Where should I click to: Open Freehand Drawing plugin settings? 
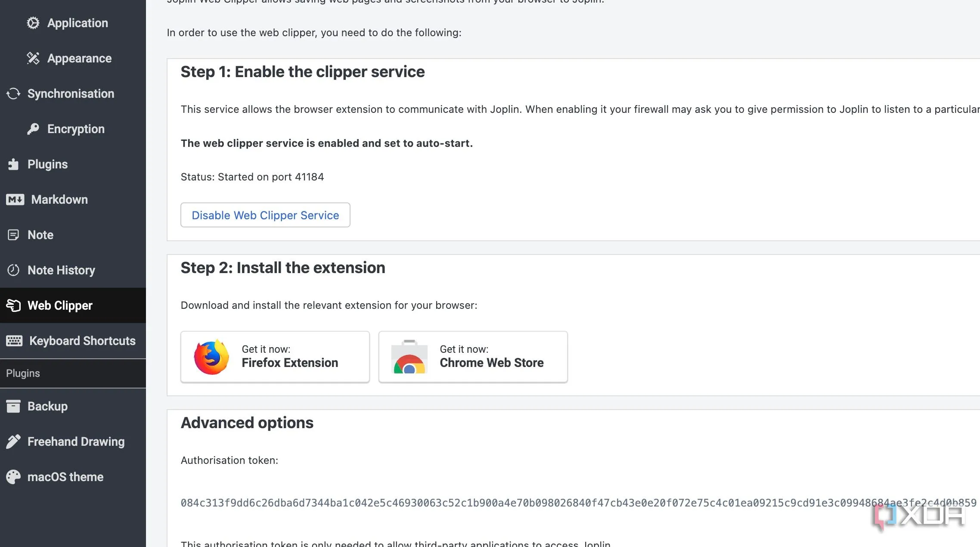point(73,441)
